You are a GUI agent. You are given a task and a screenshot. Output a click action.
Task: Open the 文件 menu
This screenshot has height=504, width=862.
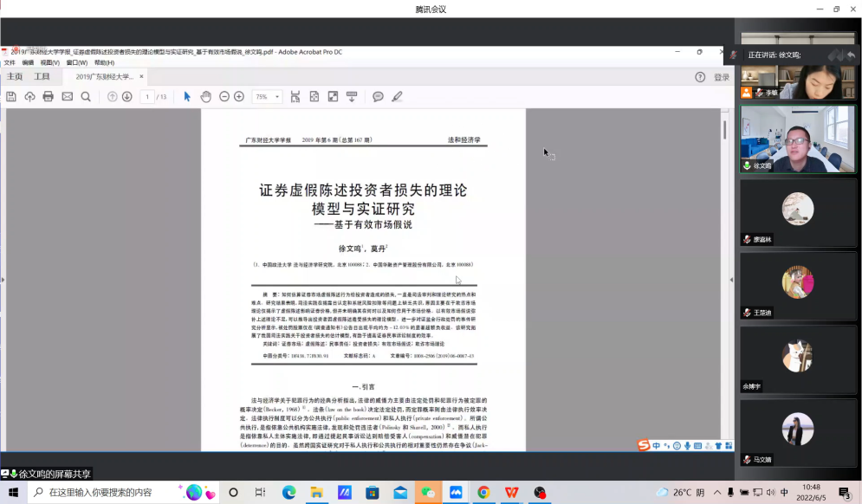(10, 63)
